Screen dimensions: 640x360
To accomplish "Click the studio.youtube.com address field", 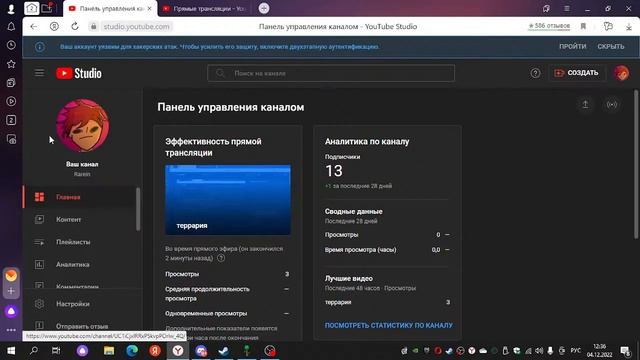I will (x=136, y=27).
